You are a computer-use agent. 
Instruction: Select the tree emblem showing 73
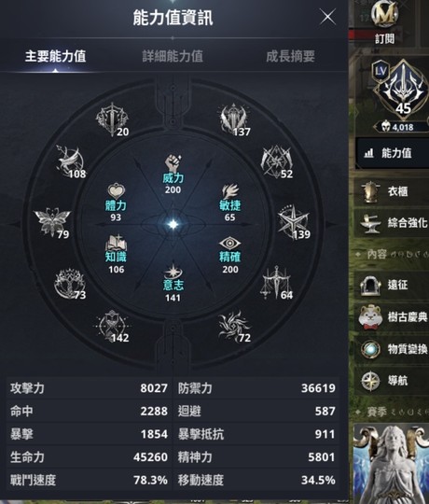tap(70, 284)
